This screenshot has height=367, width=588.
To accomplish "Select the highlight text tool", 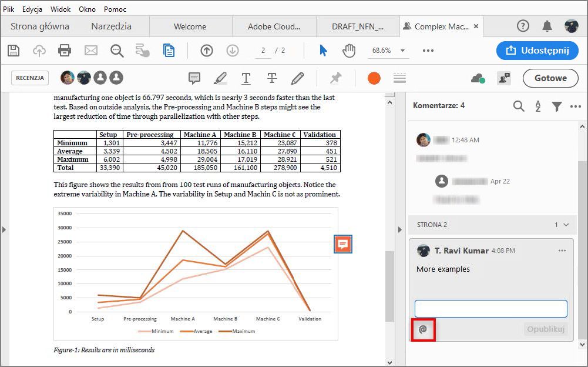I will click(x=220, y=78).
